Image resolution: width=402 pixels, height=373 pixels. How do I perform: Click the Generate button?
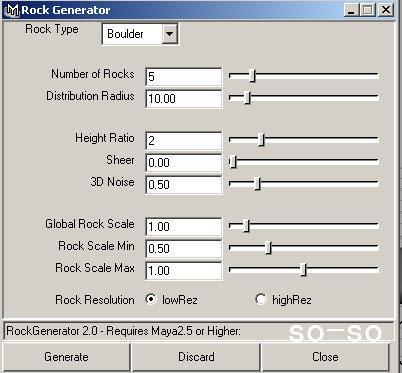(x=66, y=357)
